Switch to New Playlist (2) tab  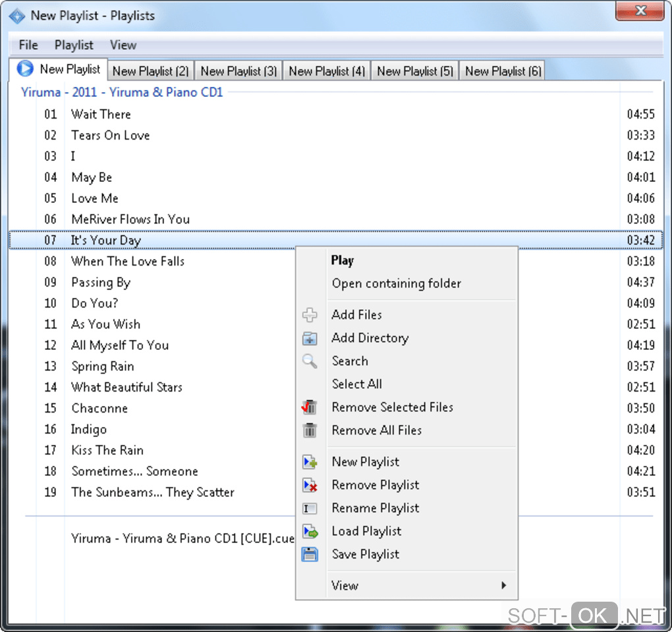pos(150,71)
